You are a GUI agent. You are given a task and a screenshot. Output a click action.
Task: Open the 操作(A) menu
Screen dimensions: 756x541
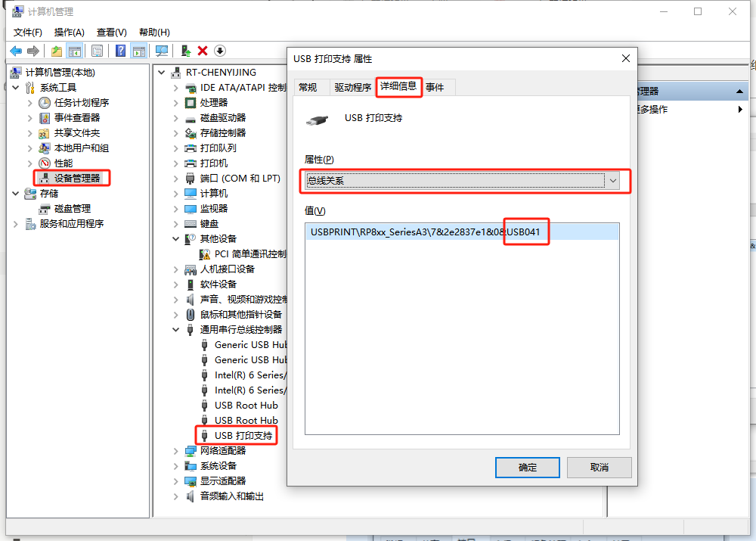click(69, 33)
